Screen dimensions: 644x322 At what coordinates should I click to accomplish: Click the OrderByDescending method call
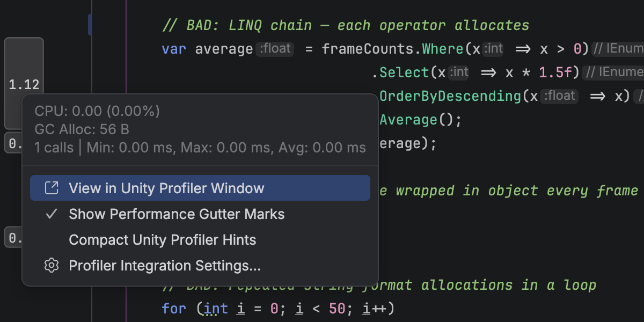coord(451,96)
